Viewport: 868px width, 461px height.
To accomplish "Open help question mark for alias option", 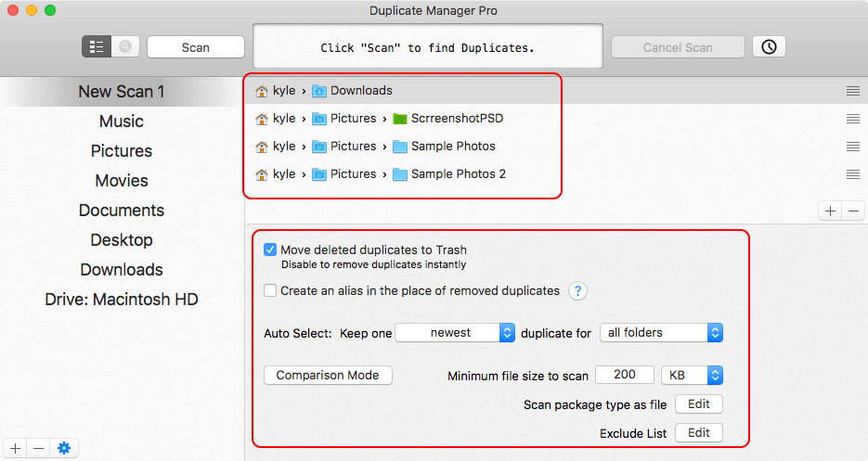I will coord(577,290).
